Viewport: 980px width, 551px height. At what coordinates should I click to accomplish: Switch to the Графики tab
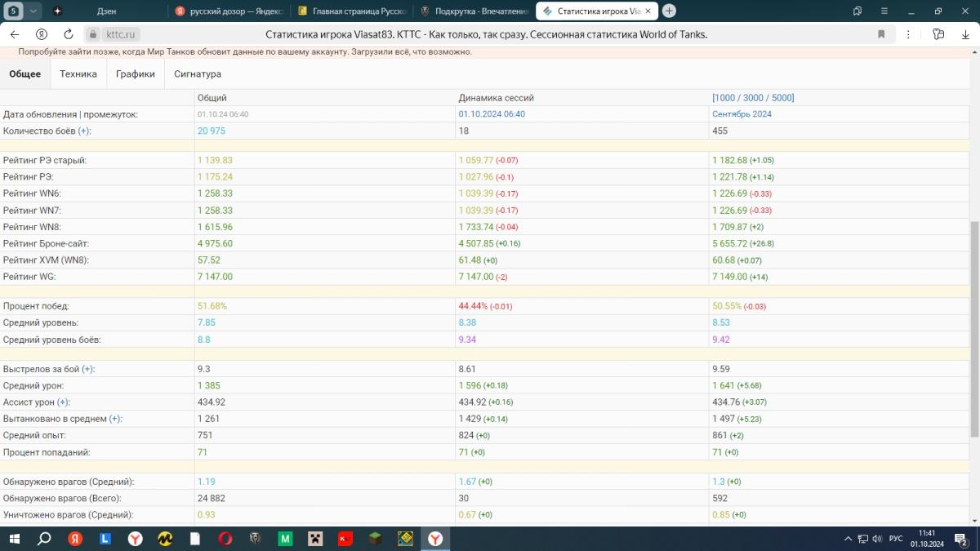[x=135, y=74]
